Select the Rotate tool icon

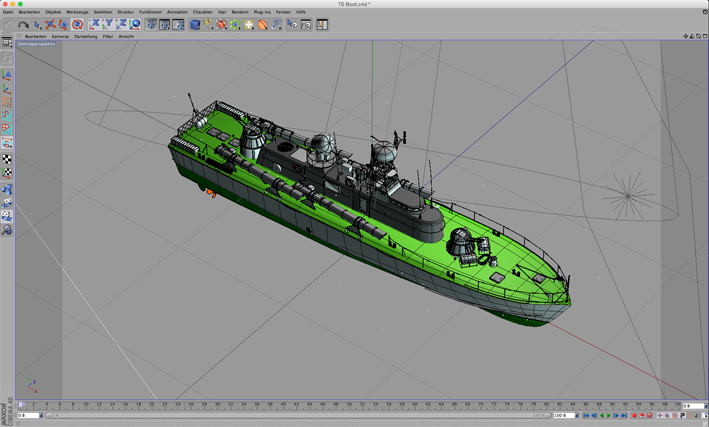coord(77,25)
